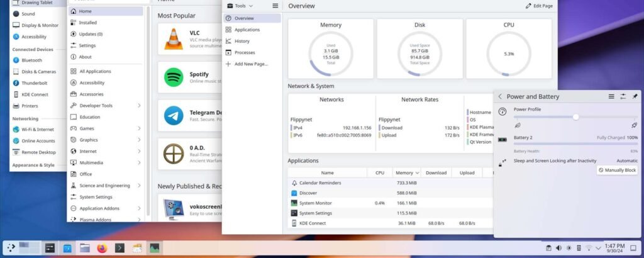Click the Manually Block button
The height and width of the screenshot is (258, 644).
point(617,171)
